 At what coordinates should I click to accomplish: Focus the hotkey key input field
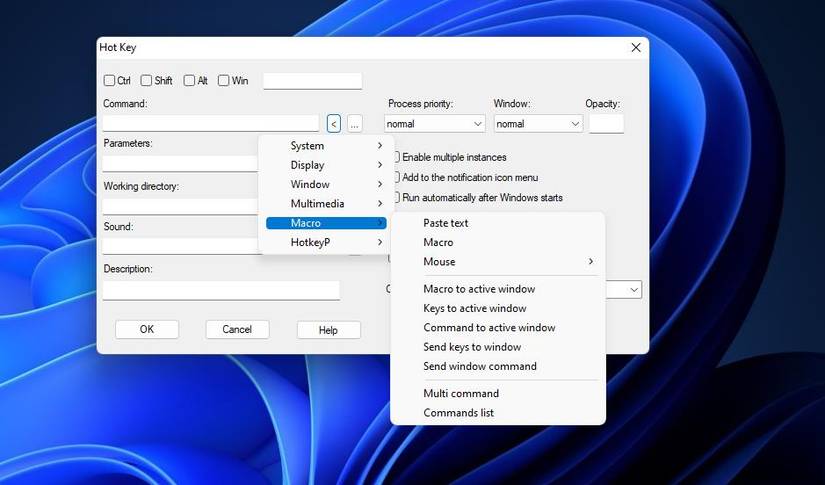[x=313, y=81]
